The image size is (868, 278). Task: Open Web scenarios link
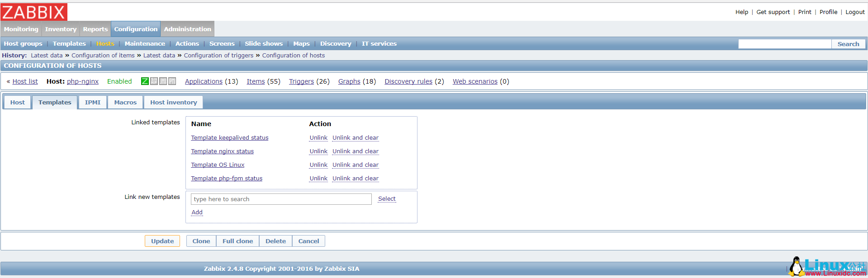[x=475, y=81]
